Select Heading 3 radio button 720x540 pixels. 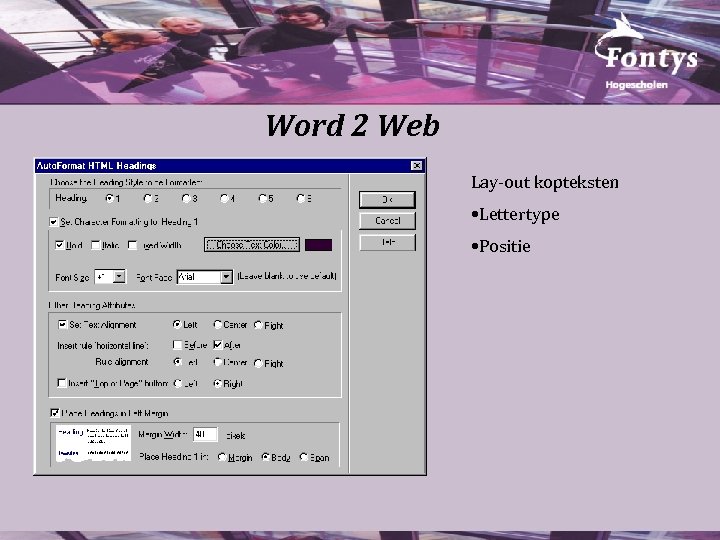pyautogui.click(x=186, y=198)
